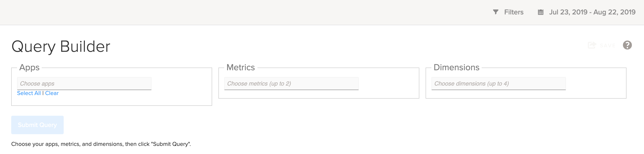This screenshot has width=644, height=154.
Task: Click the Apps section label
Action: [29, 68]
